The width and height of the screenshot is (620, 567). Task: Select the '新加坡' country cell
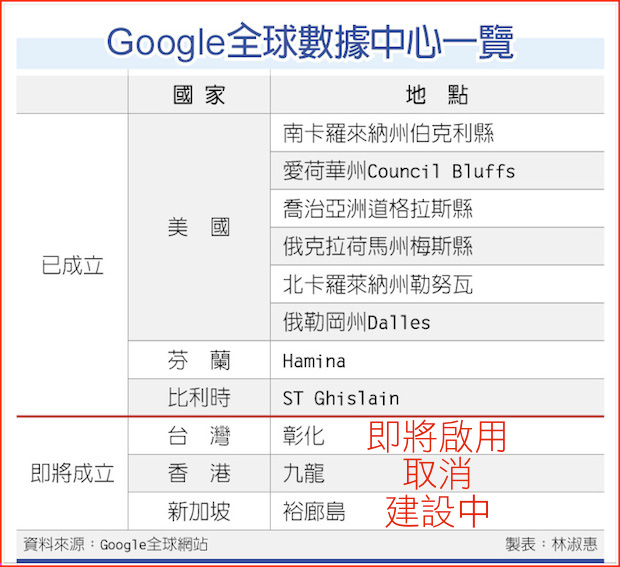(199, 511)
